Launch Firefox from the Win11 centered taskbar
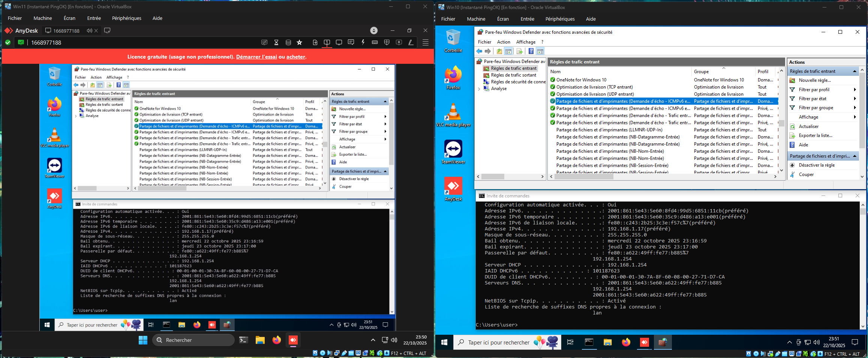 276,340
